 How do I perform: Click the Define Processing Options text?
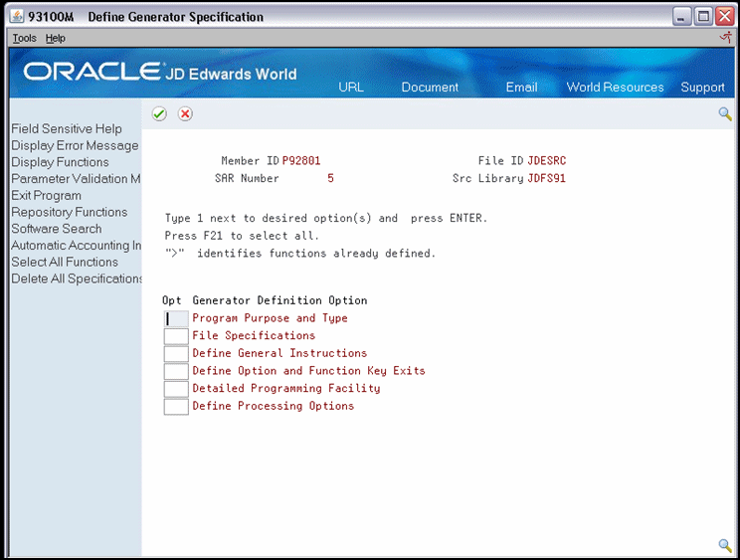[x=274, y=406]
